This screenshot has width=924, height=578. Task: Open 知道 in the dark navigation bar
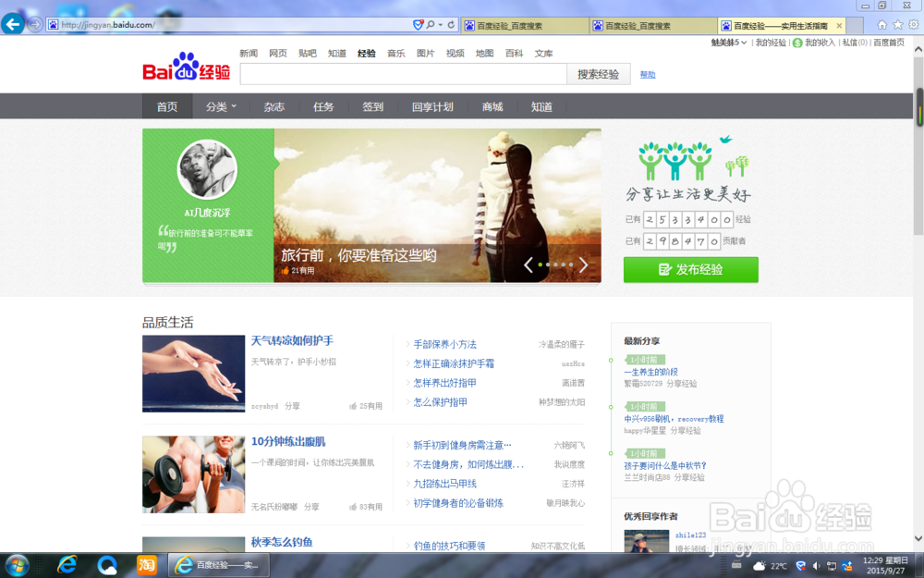[x=541, y=106]
